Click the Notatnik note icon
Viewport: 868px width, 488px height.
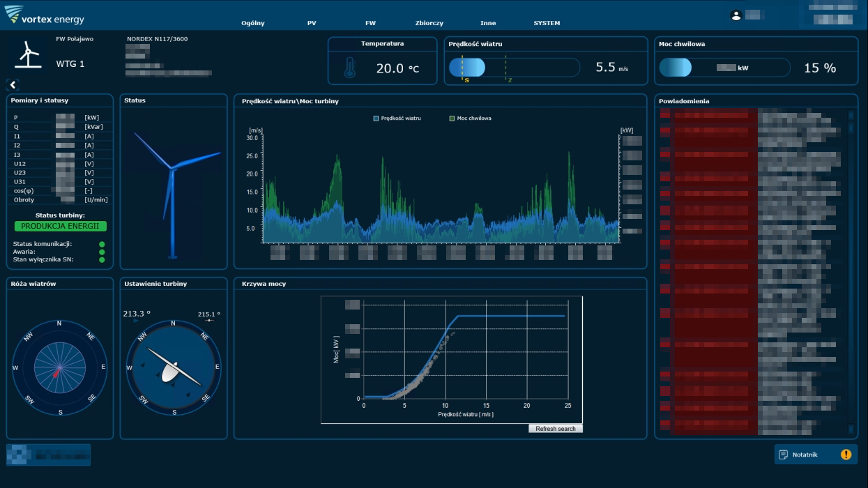[784, 455]
